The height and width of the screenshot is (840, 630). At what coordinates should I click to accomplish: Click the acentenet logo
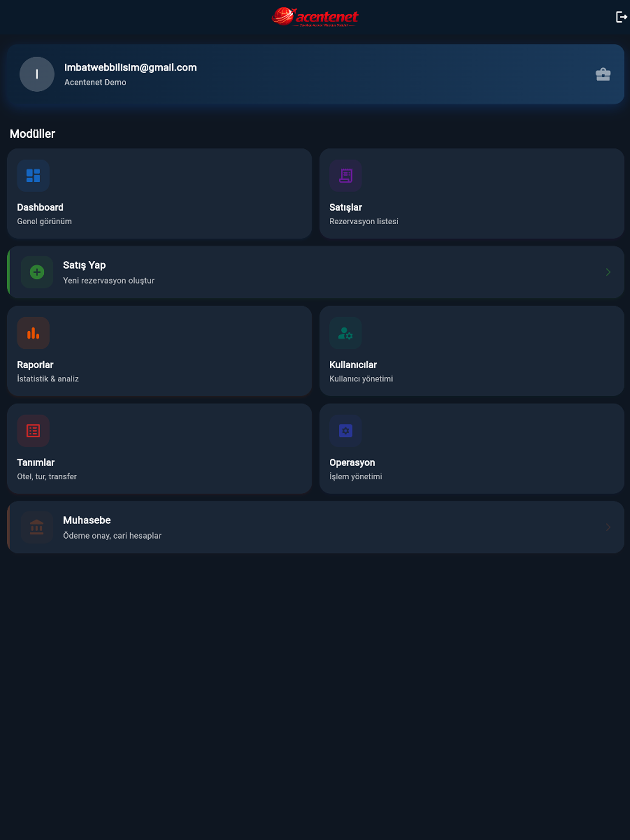315,17
